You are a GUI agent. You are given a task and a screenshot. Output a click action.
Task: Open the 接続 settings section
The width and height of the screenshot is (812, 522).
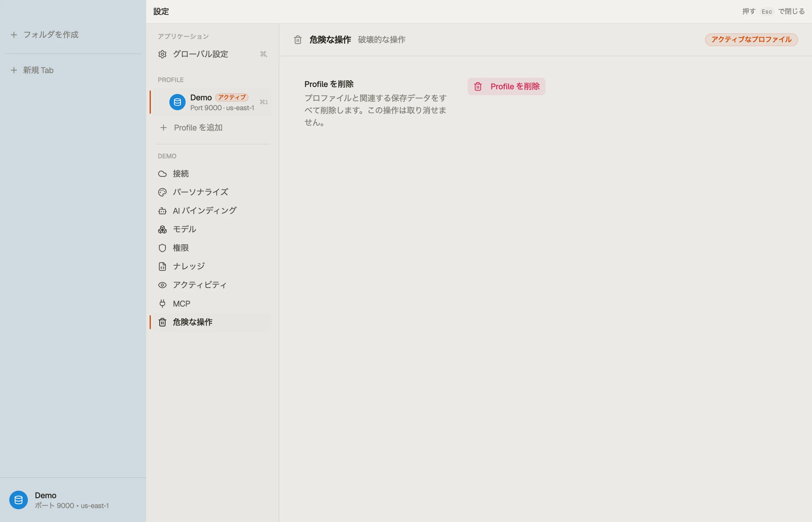(213, 174)
